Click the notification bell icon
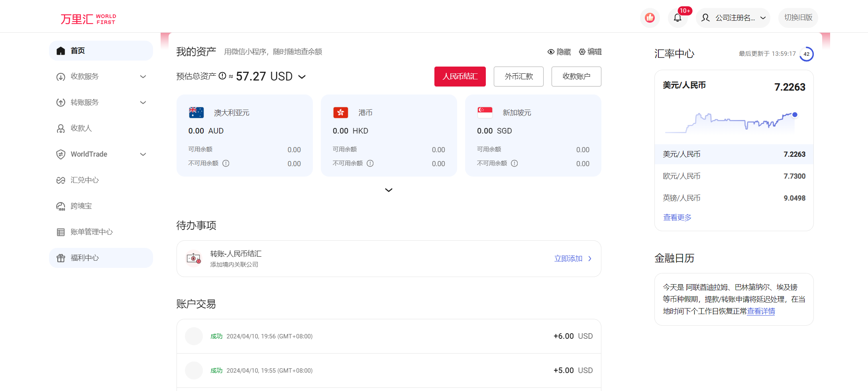Image resolution: width=868 pixels, height=391 pixels. pos(678,18)
